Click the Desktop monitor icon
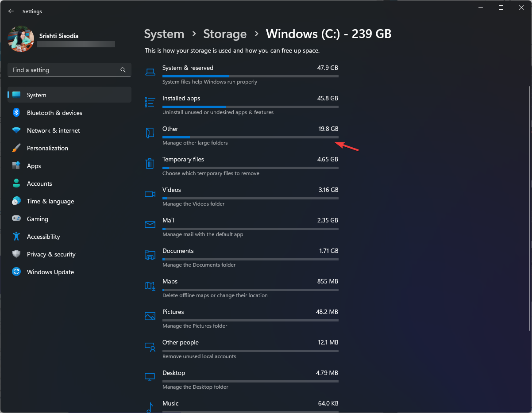This screenshot has width=532, height=413. point(150,376)
